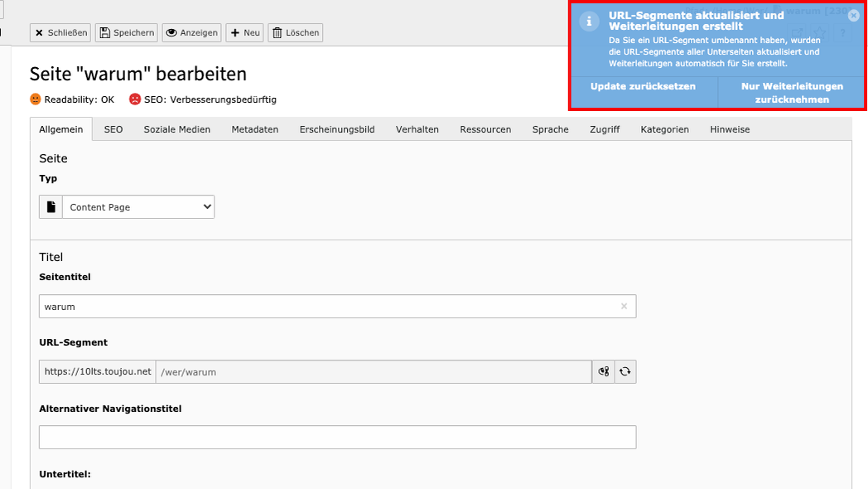868x489 pixels.
Task: Delete the page using Löschen trash button
Action: [295, 32]
